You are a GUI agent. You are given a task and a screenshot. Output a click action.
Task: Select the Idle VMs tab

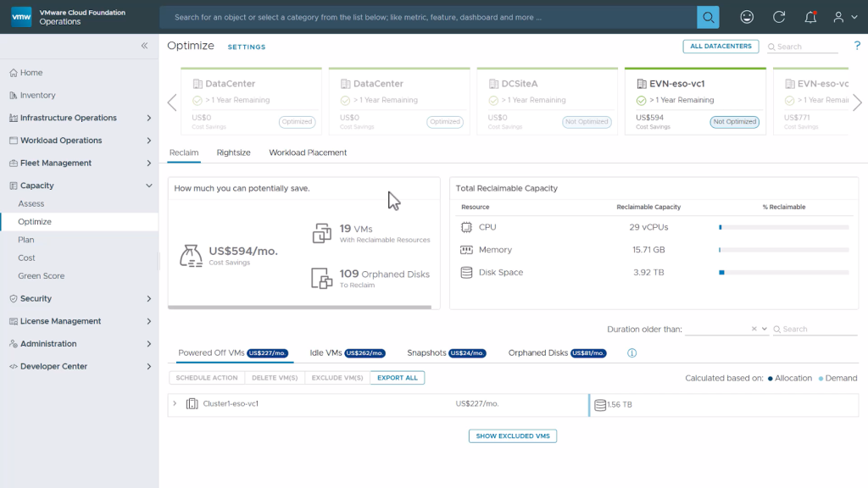(326, 353)
